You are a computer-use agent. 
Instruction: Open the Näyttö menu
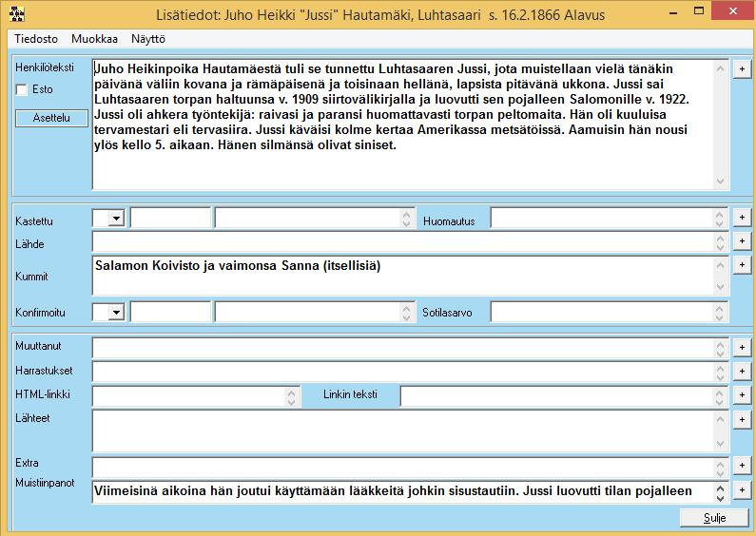pyautogui.click(x=148, y=39)
